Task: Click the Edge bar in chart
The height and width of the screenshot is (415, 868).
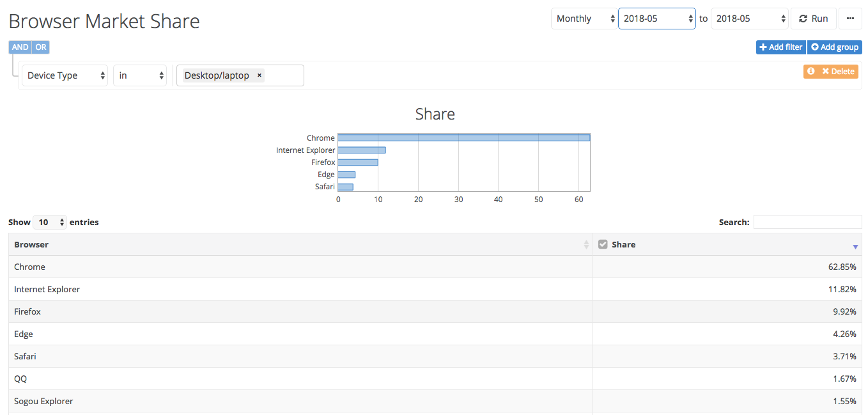Action: (x=346, y=175)
